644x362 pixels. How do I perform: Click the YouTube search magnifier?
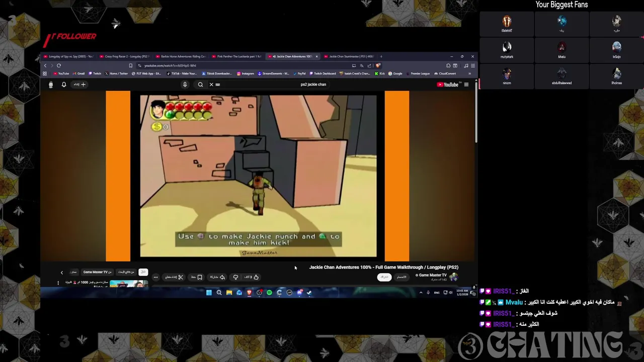tap(200, 84)
